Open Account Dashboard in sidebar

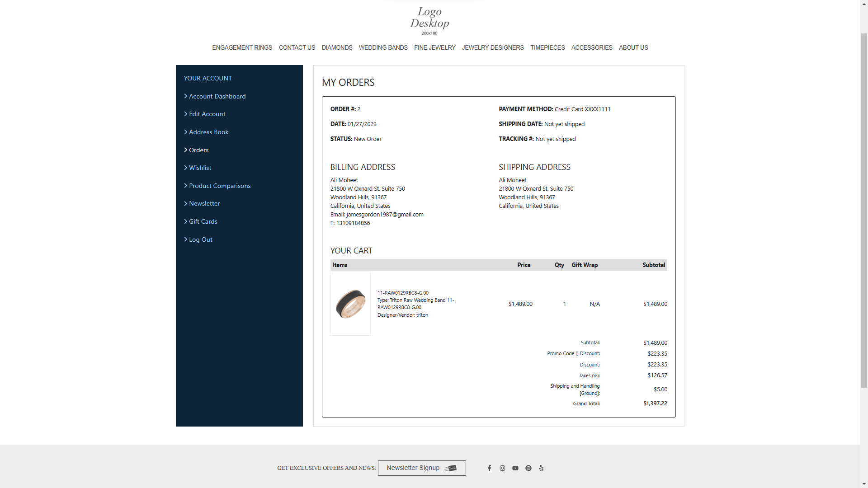(x=217, y=96)
